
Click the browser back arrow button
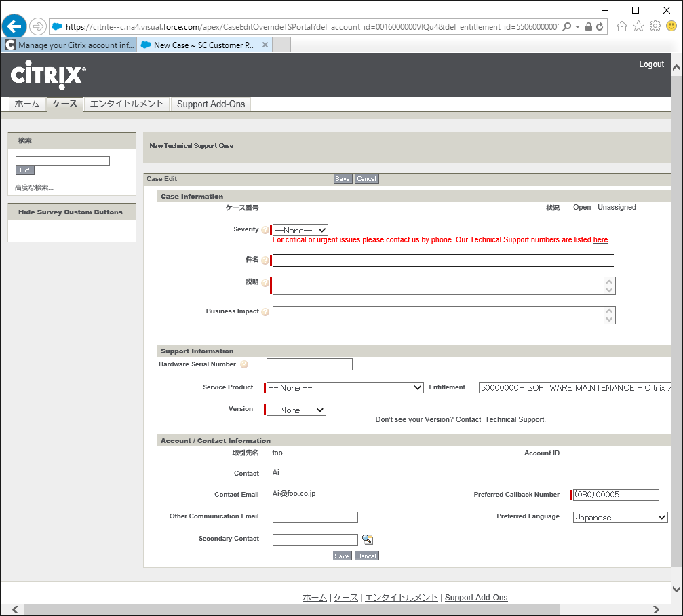coord(14,26)
